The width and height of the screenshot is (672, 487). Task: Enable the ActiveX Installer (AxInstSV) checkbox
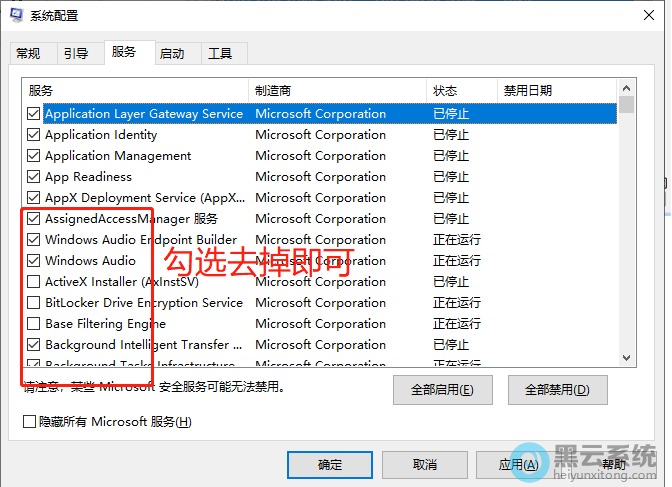[x=34, y=282]
